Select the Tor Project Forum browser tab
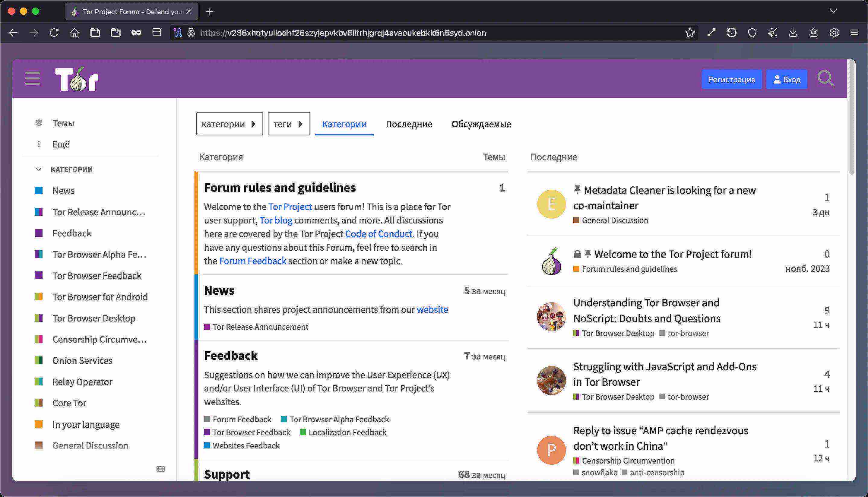The width and height of the screenshot is (868, 497). tap(131, 11)
